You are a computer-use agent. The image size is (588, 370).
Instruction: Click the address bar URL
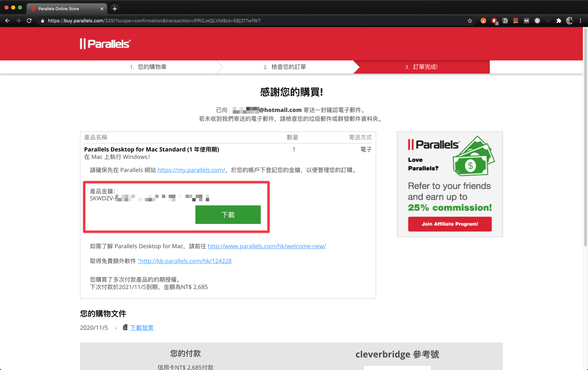click(x=154, y=21)
